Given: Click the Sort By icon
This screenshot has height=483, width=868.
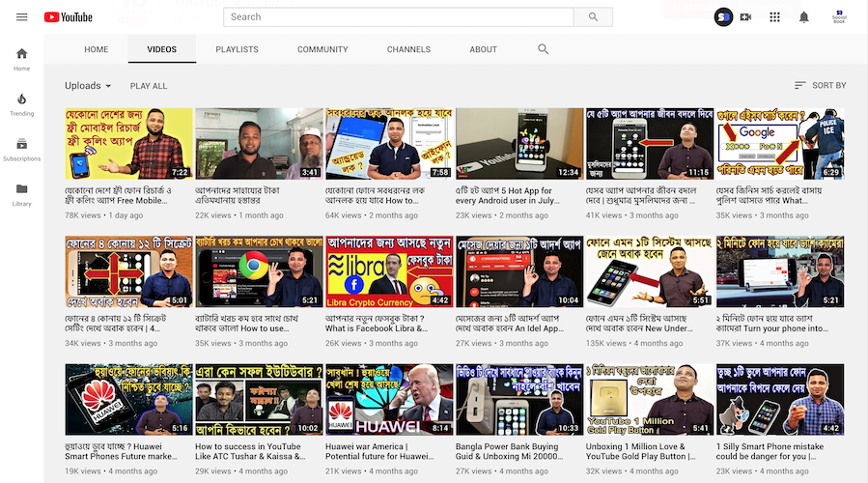Looking at the screenshot, I should pyautogui.click(x=799, y=85).
